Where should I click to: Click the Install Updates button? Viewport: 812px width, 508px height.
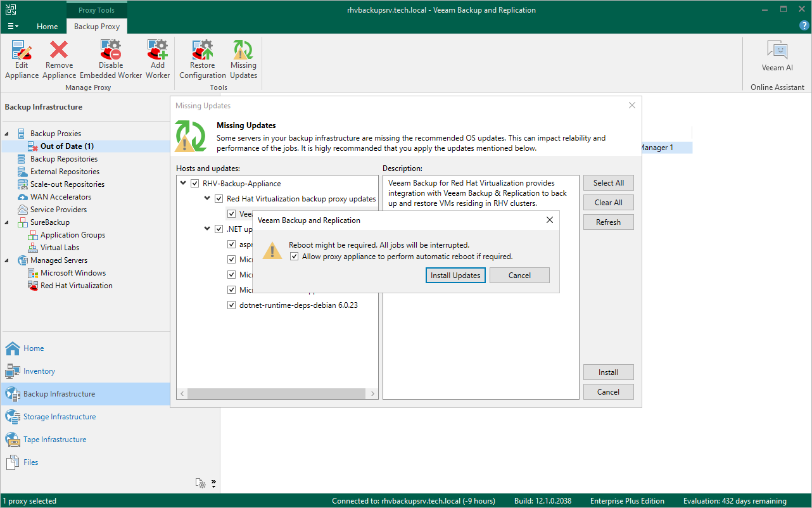[x=456, y=276]
